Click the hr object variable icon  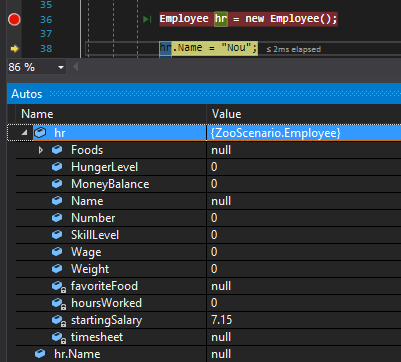[x=40, y=133]
